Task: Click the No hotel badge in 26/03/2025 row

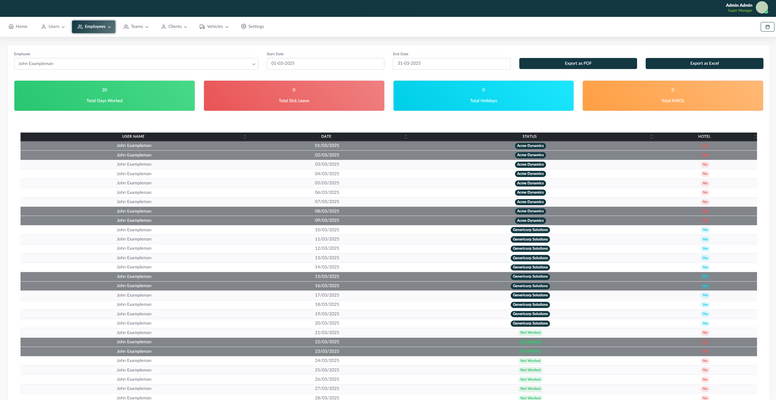Action: (705, 380)
